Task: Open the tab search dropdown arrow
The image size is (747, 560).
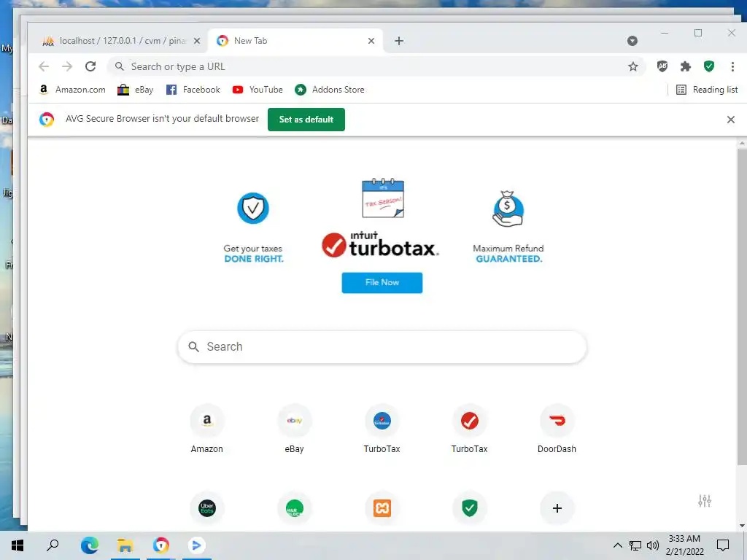Action: click(x=632, y=41)
